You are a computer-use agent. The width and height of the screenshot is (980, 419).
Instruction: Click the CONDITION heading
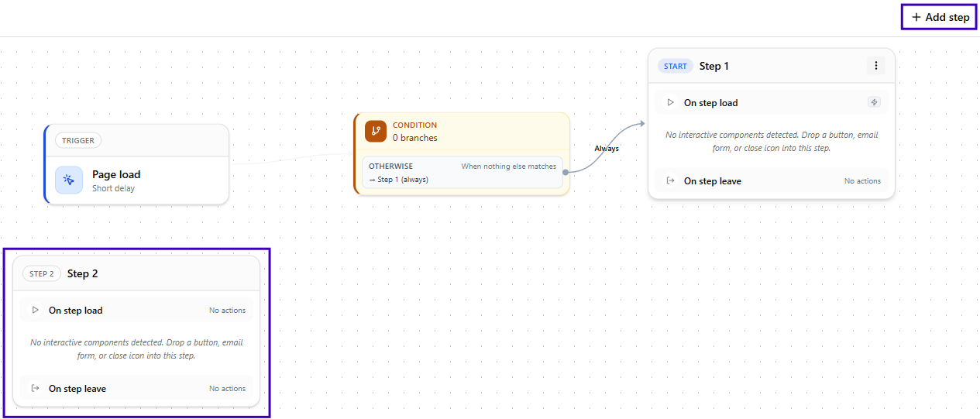tap(414, 125)
